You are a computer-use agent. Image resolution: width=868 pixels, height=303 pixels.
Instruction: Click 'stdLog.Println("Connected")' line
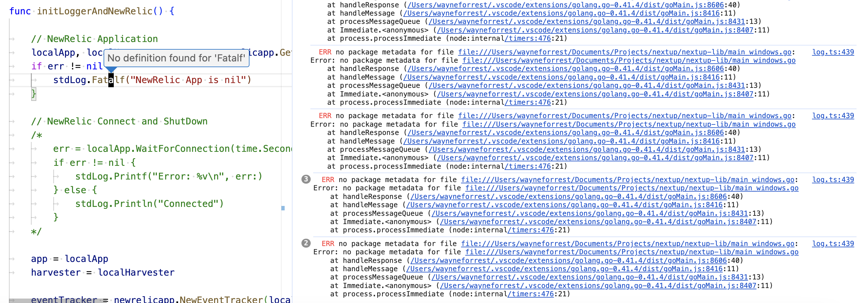pos(149,204)
